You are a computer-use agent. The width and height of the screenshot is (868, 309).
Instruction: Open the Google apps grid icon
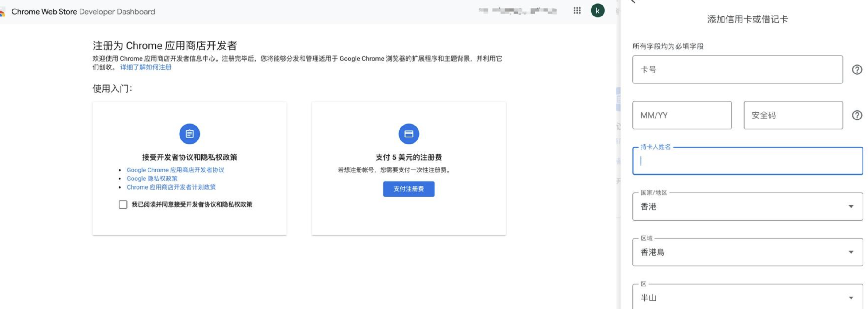tap(577, 11)
